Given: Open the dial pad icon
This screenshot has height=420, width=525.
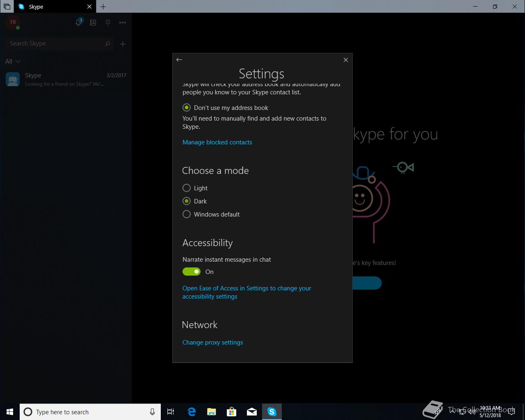Looking at the screenshot, I should tap(108, 23).
